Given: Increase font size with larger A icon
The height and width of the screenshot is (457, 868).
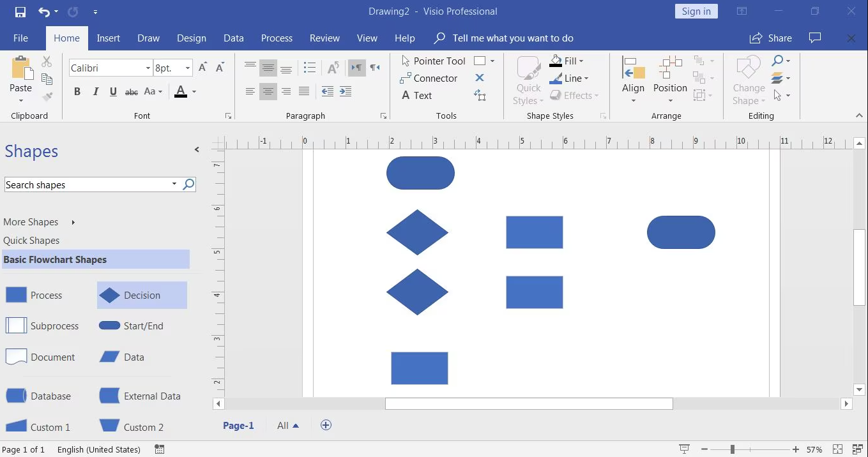Looking at the screenshot, I should [202, 68].
